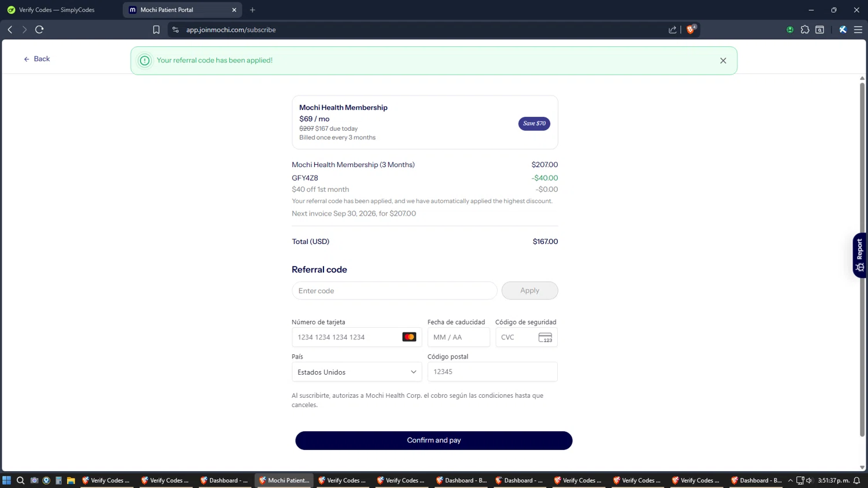Focus the referral Enter code field
Image resolution: width=868 pixels, height=488 pixels.
[x=395, y=291]
